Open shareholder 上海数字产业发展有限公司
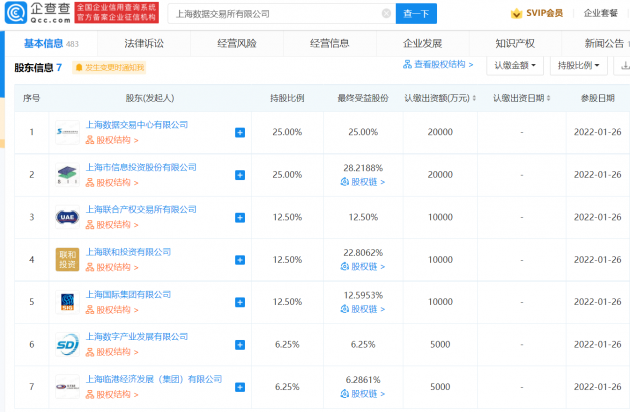 137,337
